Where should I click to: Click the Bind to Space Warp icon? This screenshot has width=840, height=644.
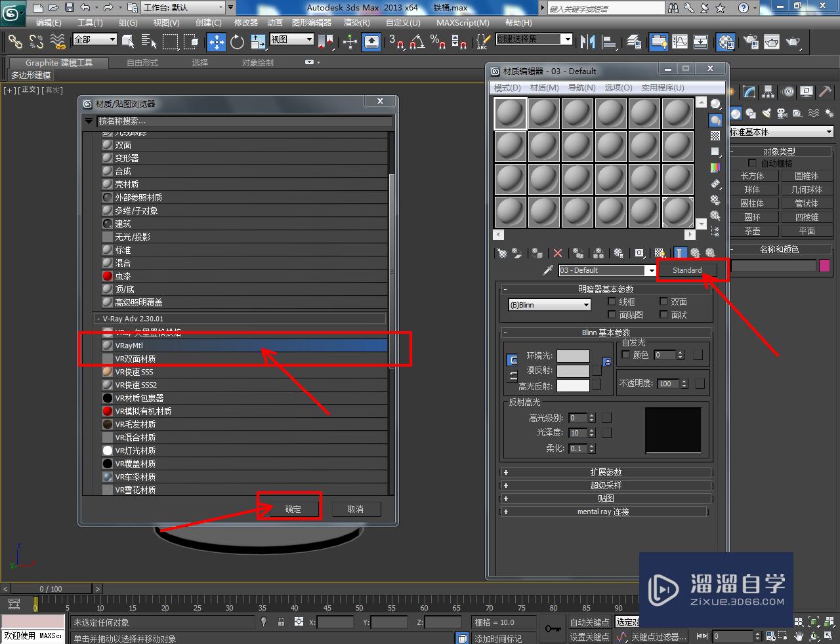58,42
